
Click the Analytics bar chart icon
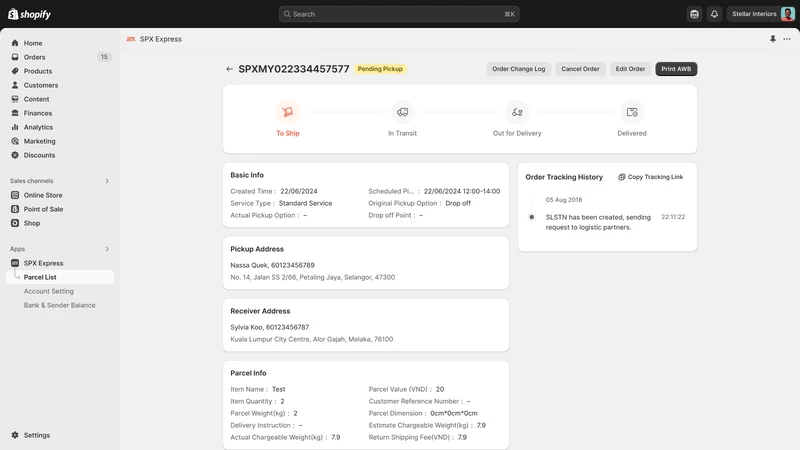(x=15, y=127)
